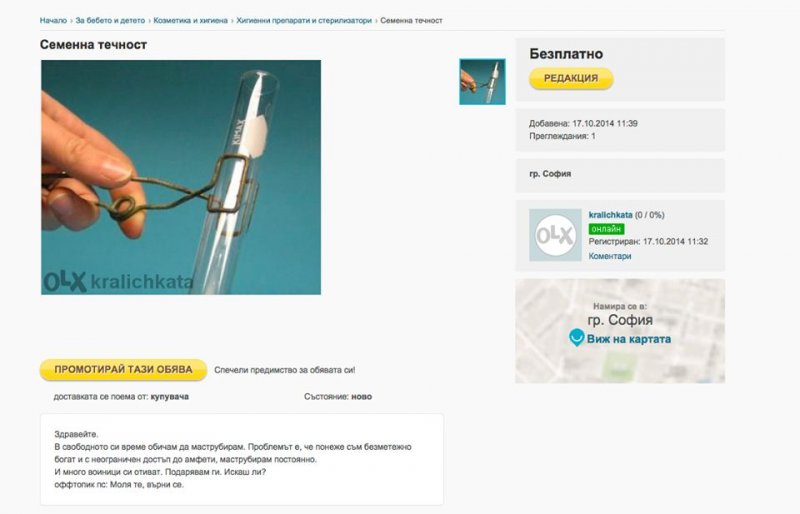The image size is (800, 514).
Task: Click the РЕДАКЦИЯ edit button
Action: [571, 79]
